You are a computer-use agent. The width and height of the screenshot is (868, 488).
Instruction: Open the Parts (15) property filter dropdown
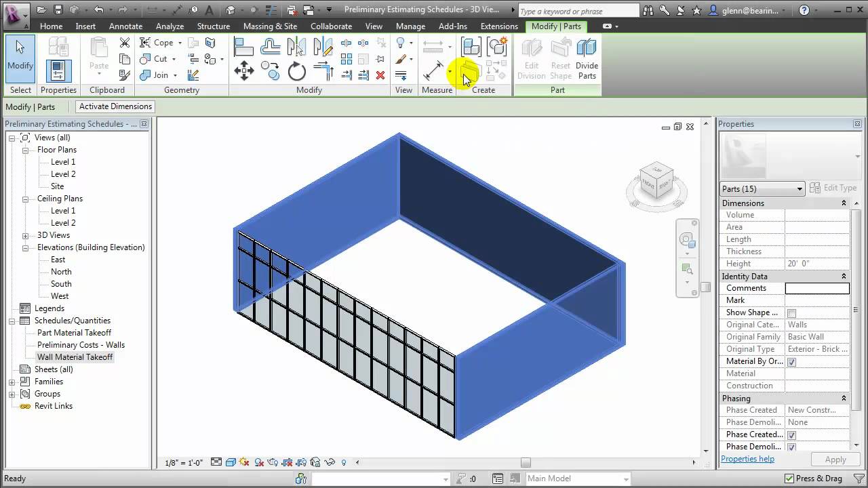tap(762, 188)
